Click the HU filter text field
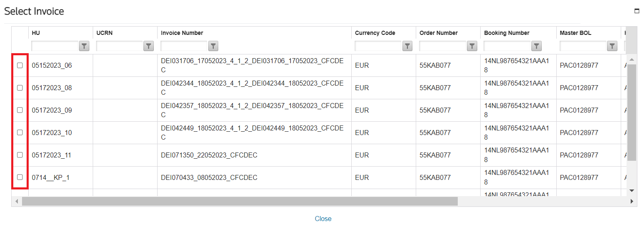The width and height of the screenshot is (644, 231). pos(55,46)
